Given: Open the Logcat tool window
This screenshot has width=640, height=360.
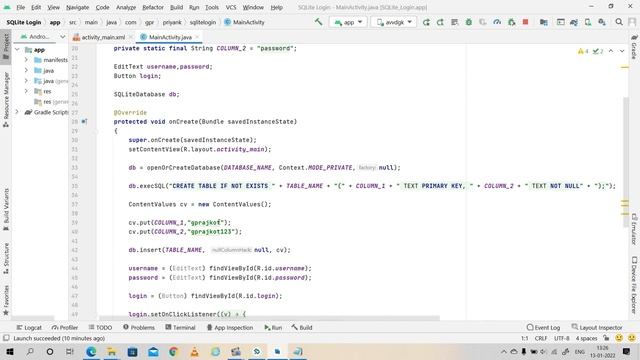Looking at the screenshot, I should 29,327.
